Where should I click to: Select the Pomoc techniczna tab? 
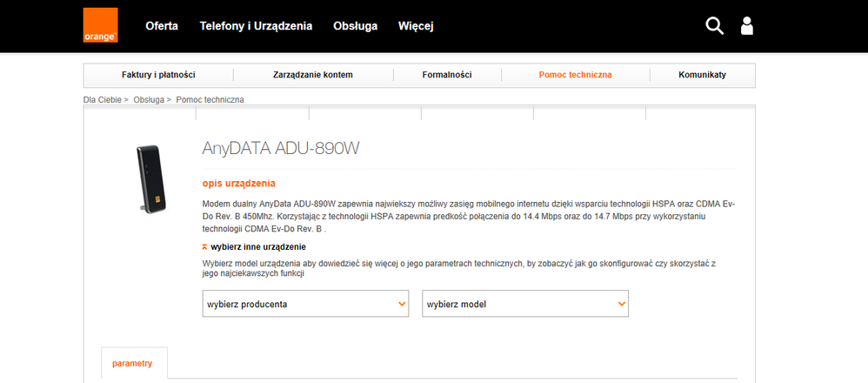[x=575, y=75]
